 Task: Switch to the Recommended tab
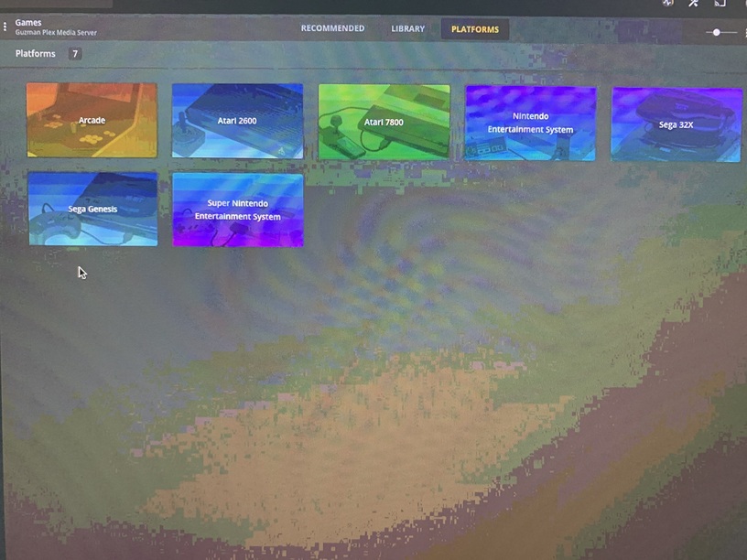pos(332,28)
